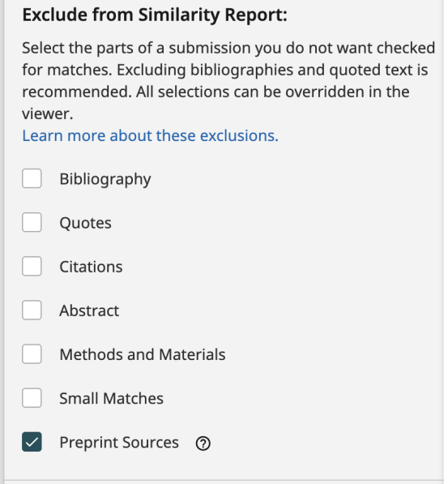Uncheck the Preprint Sources checkbox
The height and width of the screenshot is (484, 448).
click(x=32, y=442)
